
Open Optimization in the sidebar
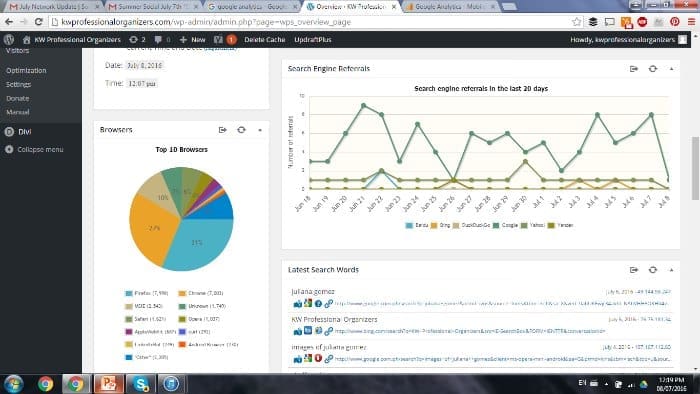pyautogui.click(x=26, y=71)
